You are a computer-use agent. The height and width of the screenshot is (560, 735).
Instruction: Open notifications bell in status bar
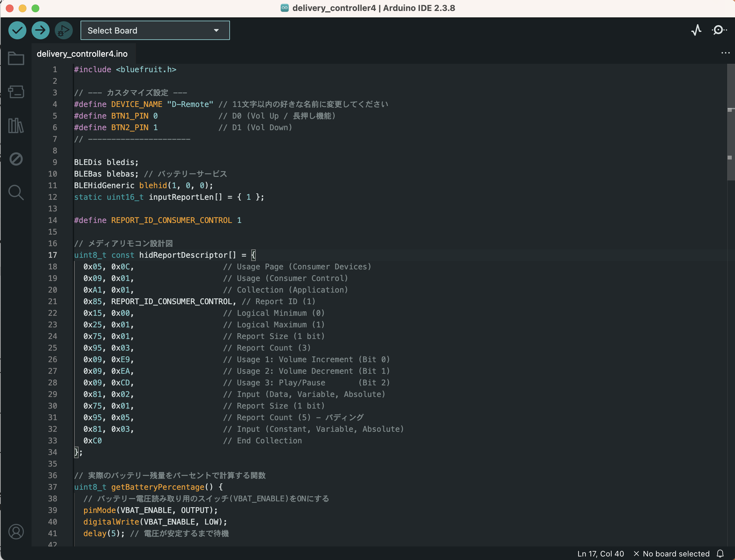[x=720, y=554]
